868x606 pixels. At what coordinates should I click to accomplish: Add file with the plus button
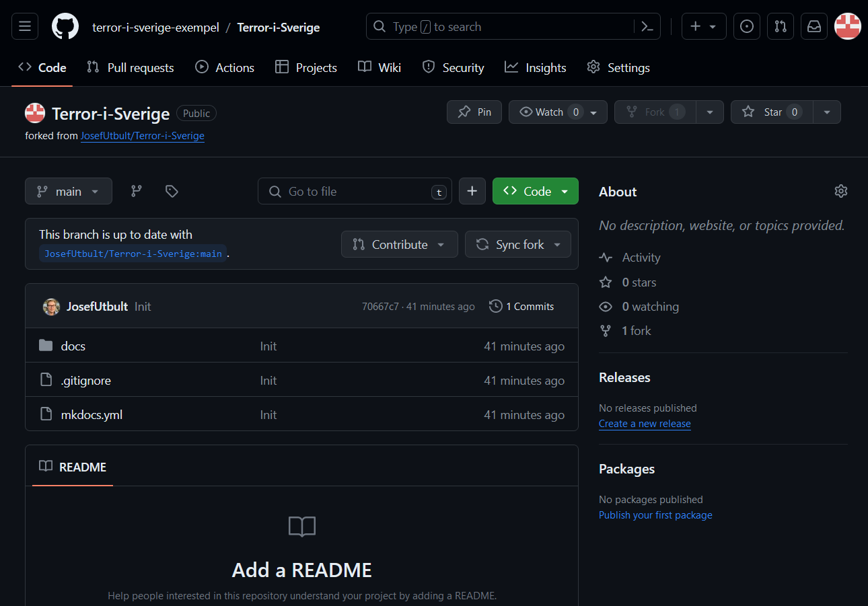[472, 191]
